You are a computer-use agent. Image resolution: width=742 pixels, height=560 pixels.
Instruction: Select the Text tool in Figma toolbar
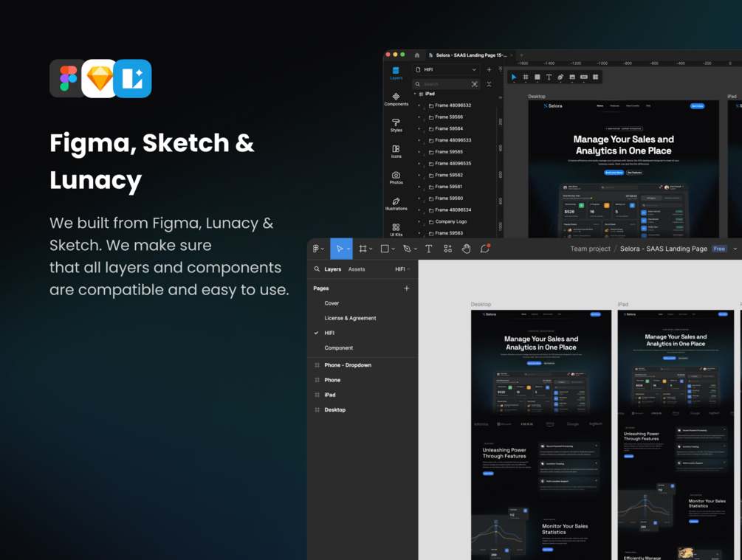429,249
